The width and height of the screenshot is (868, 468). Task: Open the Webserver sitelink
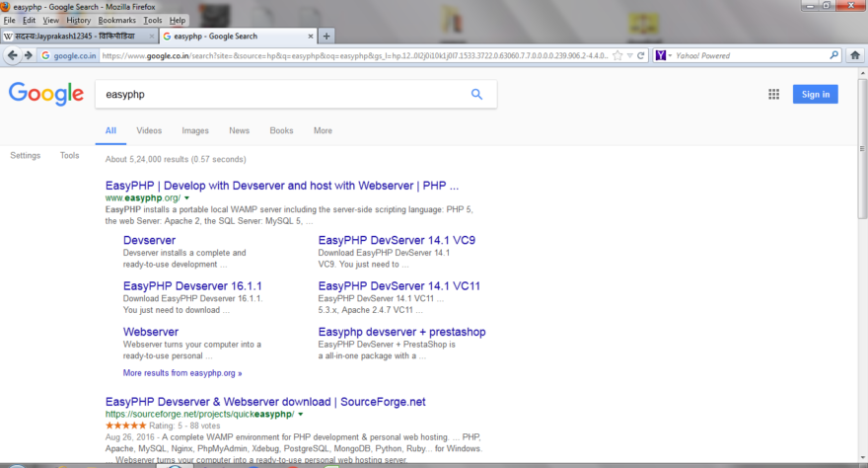[x=151, y=332]
